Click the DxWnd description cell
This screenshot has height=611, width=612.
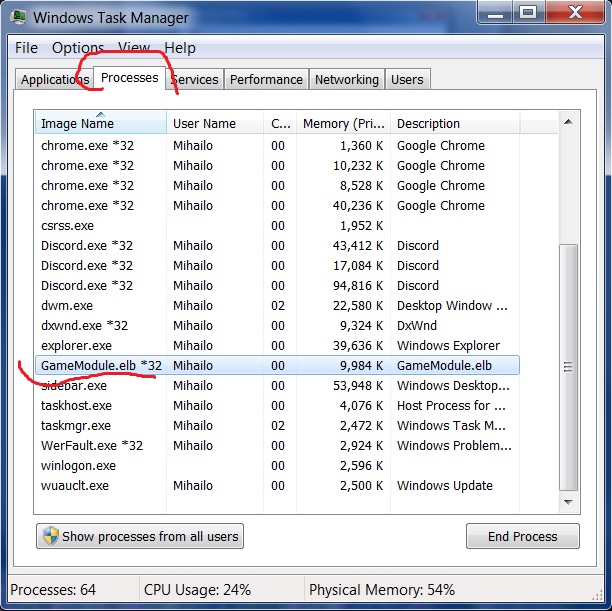(417, 326)
